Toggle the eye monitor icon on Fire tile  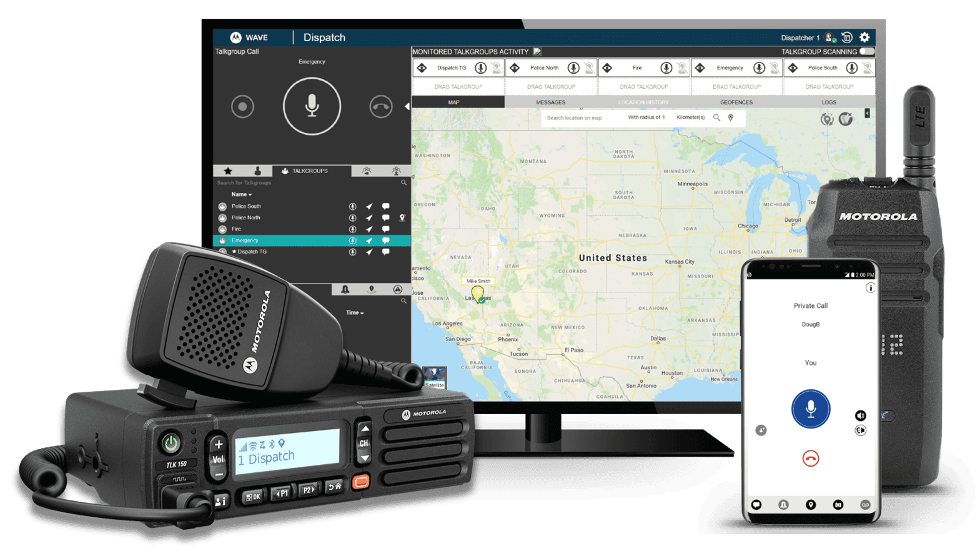[x=607, y=67]
